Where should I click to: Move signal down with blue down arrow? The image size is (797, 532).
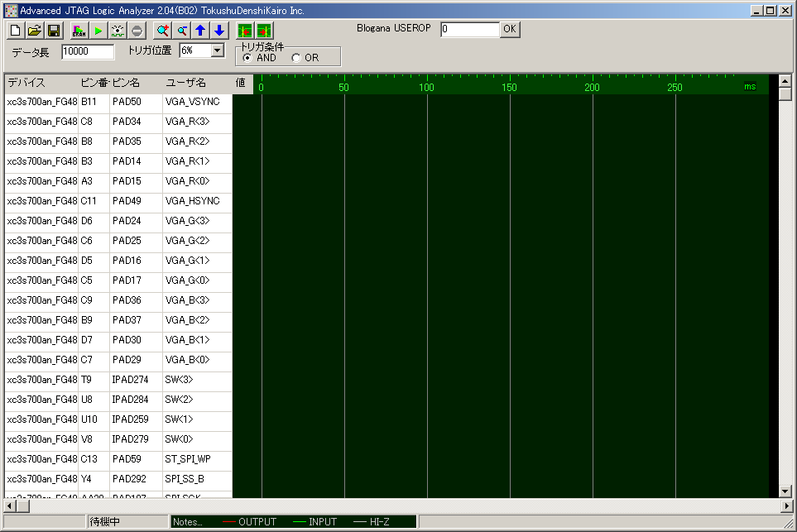pyautogui.click(x=218, y=31)
